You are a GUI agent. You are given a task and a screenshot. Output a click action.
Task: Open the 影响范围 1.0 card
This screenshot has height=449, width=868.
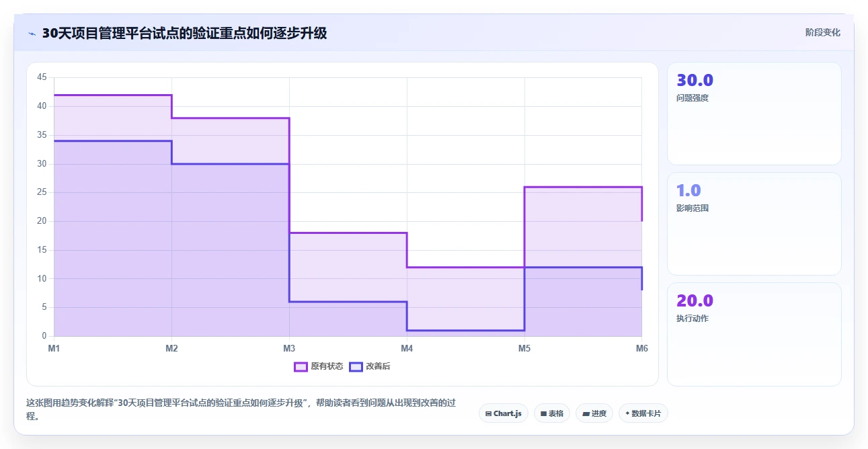(754, 224)
